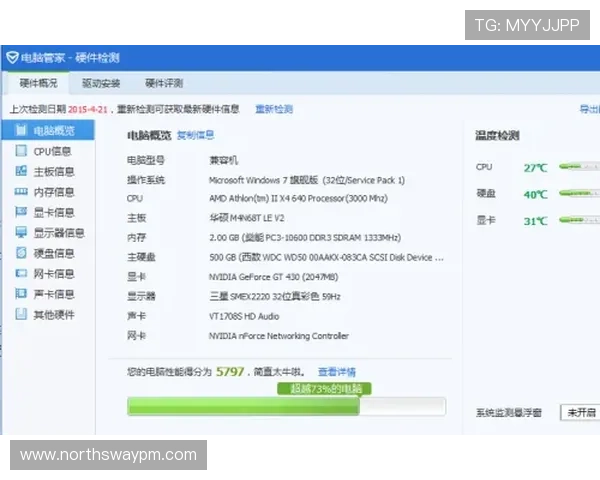This screenshot has width=600, height=480.
Task: Click the 复制信息 link
Action: pyautogui.click(x=196, y=135)
